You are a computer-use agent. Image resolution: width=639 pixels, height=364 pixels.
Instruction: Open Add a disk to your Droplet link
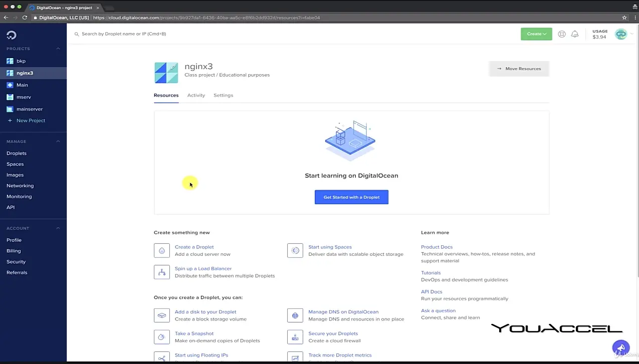(205, 312)
